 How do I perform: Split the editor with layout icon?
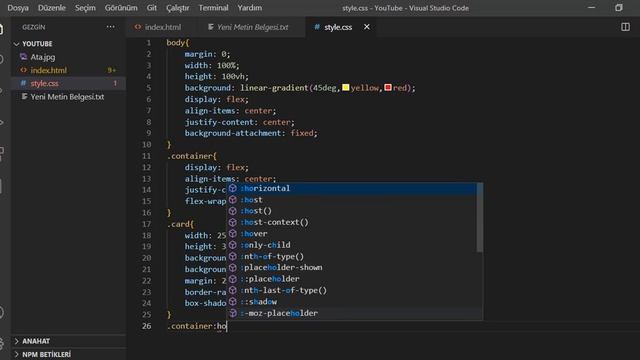point(625,27)
